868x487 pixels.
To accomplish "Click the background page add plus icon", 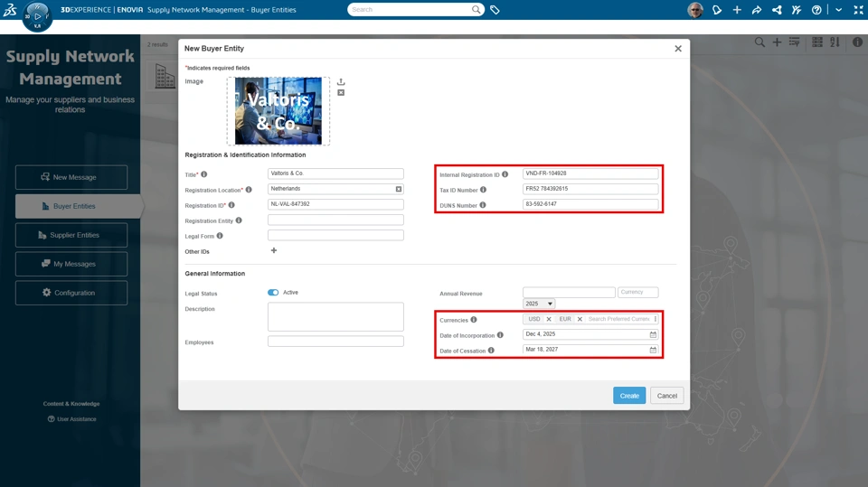I will point(778,42).
